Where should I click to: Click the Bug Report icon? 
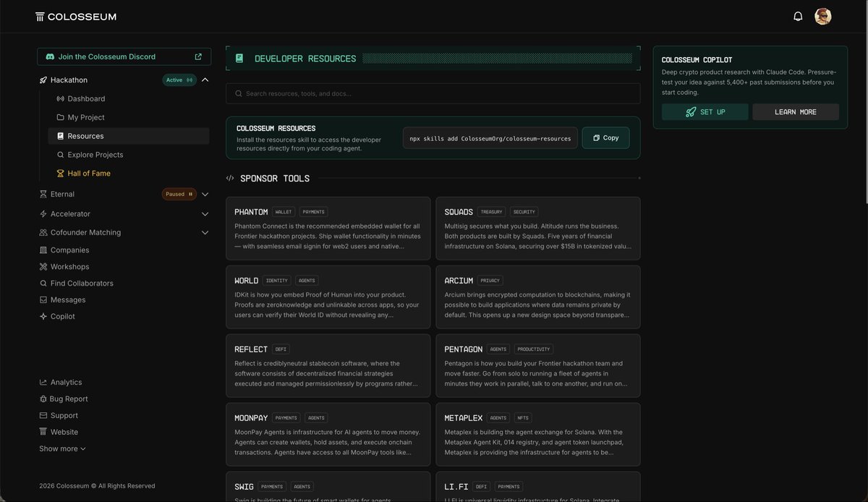pyautogui.click(x=43, y=399)
